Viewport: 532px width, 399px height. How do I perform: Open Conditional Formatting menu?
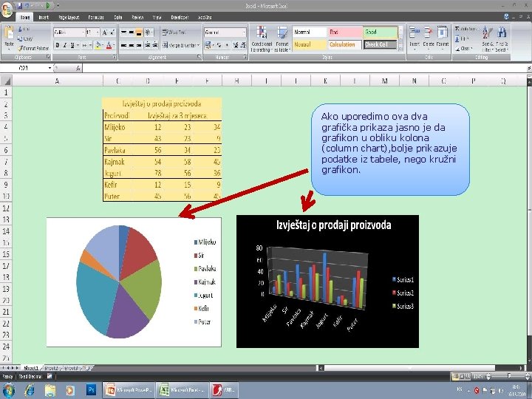point(262,39)
